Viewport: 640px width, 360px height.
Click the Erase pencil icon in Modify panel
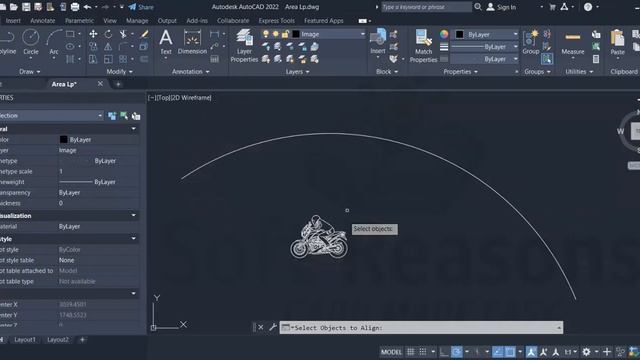(x=144, y=34)
